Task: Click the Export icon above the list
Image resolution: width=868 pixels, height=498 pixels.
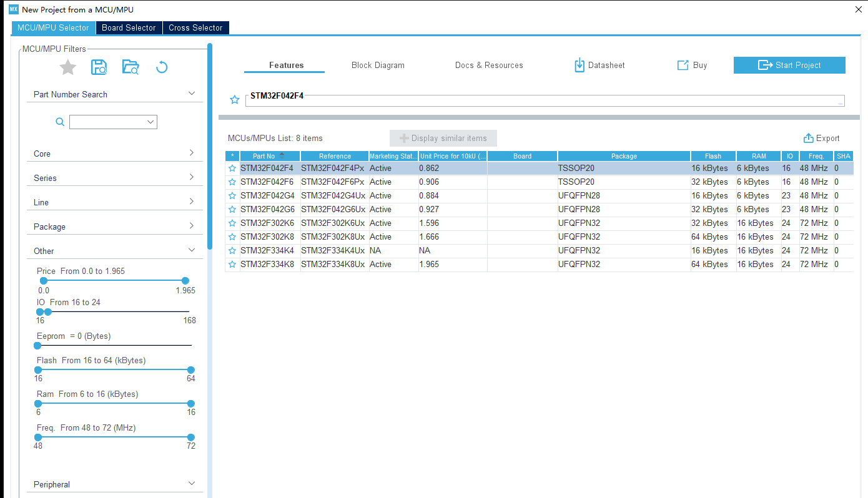Action: click(809, 139)
